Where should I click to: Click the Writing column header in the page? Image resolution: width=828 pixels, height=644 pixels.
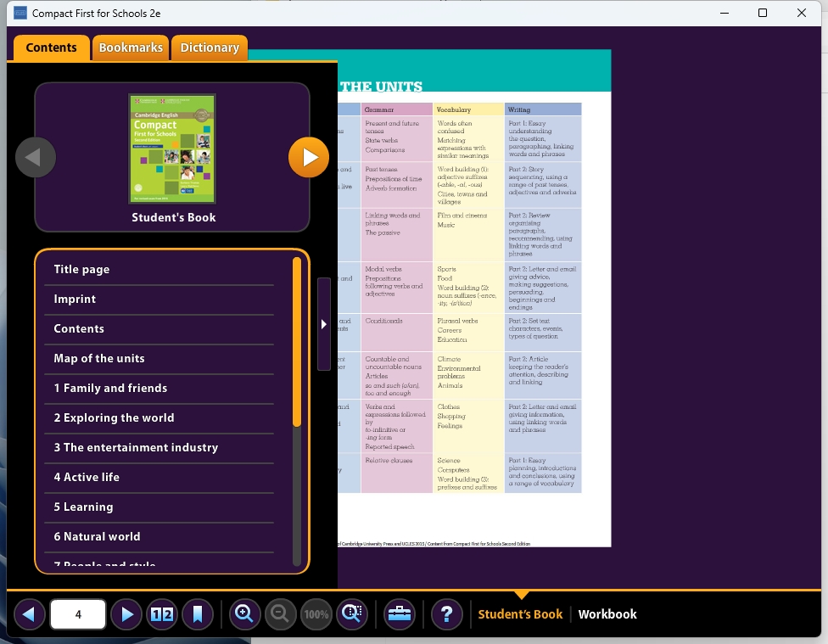click(543, 109)
